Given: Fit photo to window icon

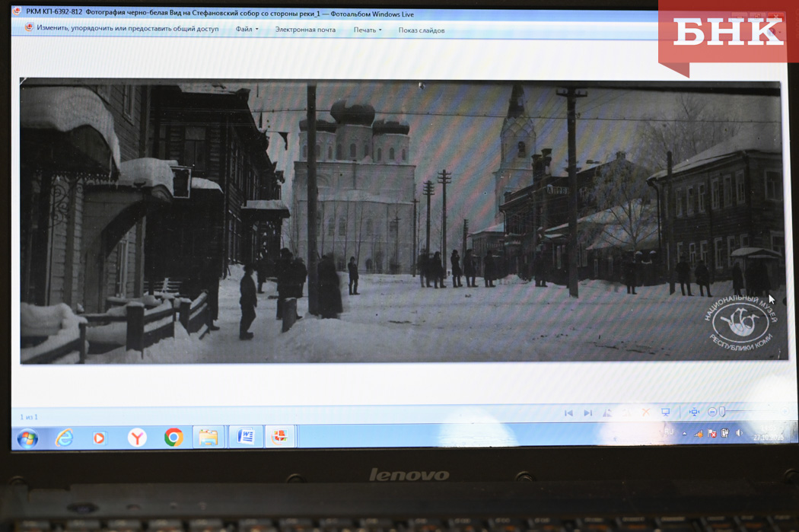Looking at the screenshot, I should point(693,413).
